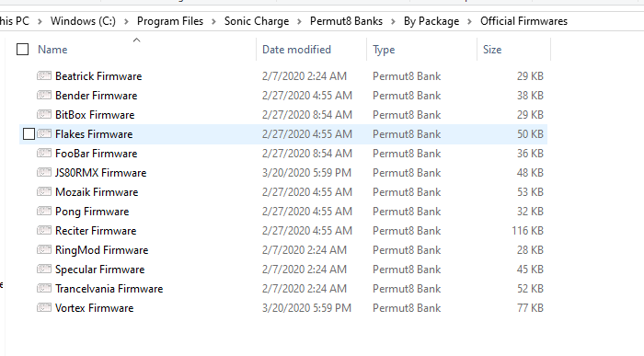
Task: Select the Reciter Firmware file name
Action: [x=96, y=230]
